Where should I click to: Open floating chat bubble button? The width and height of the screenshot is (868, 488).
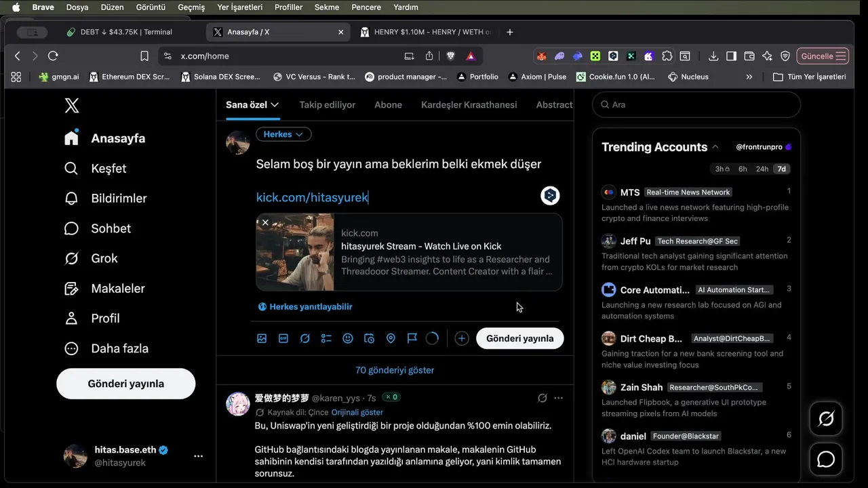coord(826,460)
